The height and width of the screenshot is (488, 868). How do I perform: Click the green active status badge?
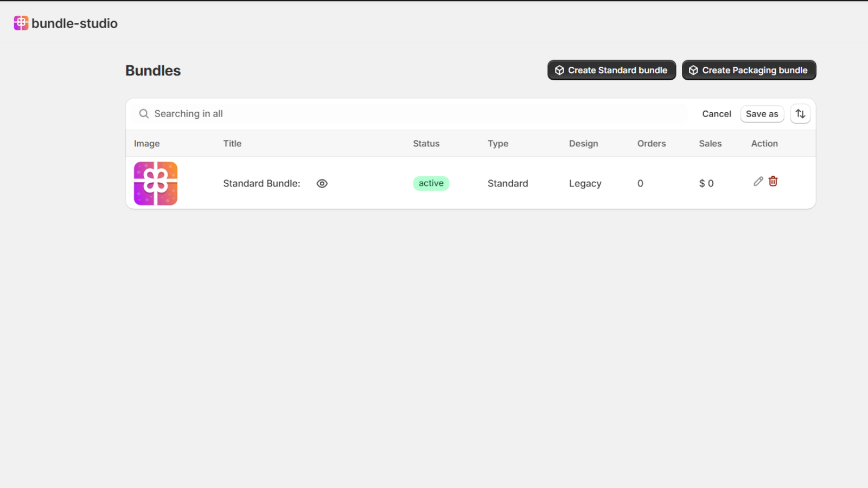coord(431,183)
